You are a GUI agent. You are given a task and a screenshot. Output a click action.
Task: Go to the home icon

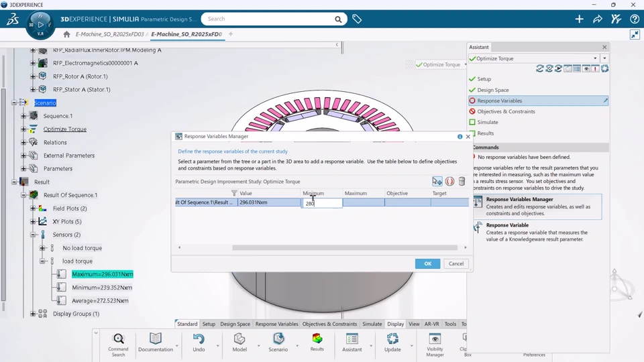66,34
